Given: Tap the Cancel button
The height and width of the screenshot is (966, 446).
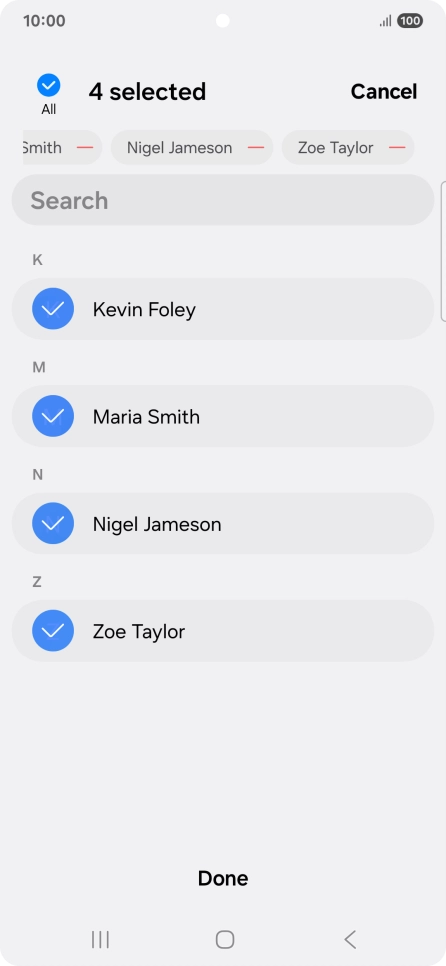Looking at the screenshot, I should (384, 91).
